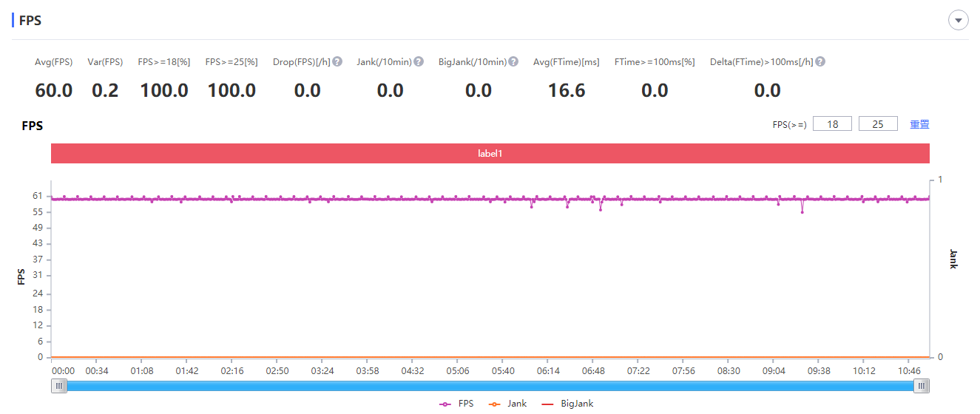Open help icon beside Drop(FPS)[/h]
Image resolution: width=980 pixels, height=414 pixels.
[x=337, y=62]
